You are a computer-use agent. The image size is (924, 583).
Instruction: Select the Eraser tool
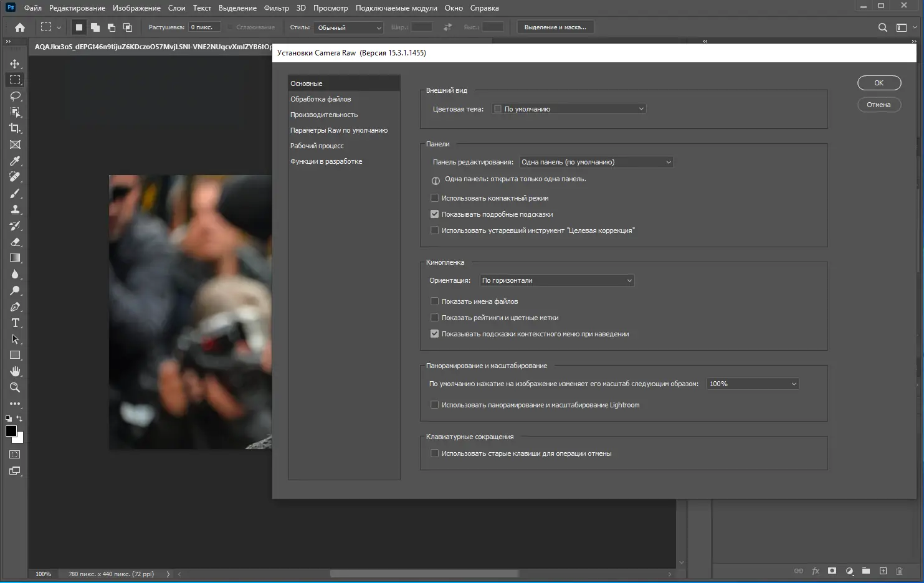(x=15, y=242)
